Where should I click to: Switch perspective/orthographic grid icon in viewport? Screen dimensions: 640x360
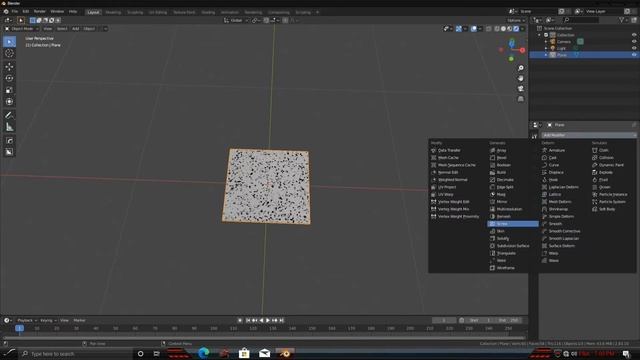[521, 99]
